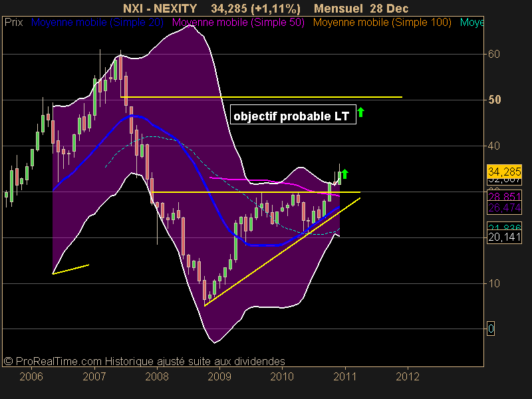Click the purple 26,474 value tag
The width and height of the screenshot is (532, 399).
tap(504, 207)
